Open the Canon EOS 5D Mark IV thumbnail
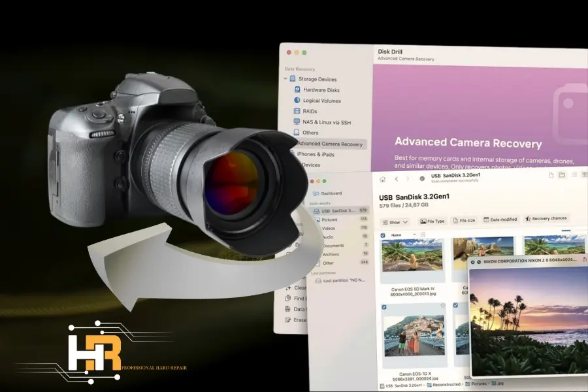588x392 pixels. [412, 256]
